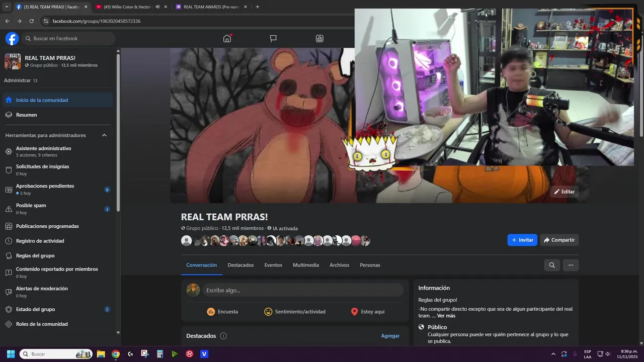644x362 pixels.
Task: Switch to the REAL TEAM AWARDS tab
Action: point(208,7)
